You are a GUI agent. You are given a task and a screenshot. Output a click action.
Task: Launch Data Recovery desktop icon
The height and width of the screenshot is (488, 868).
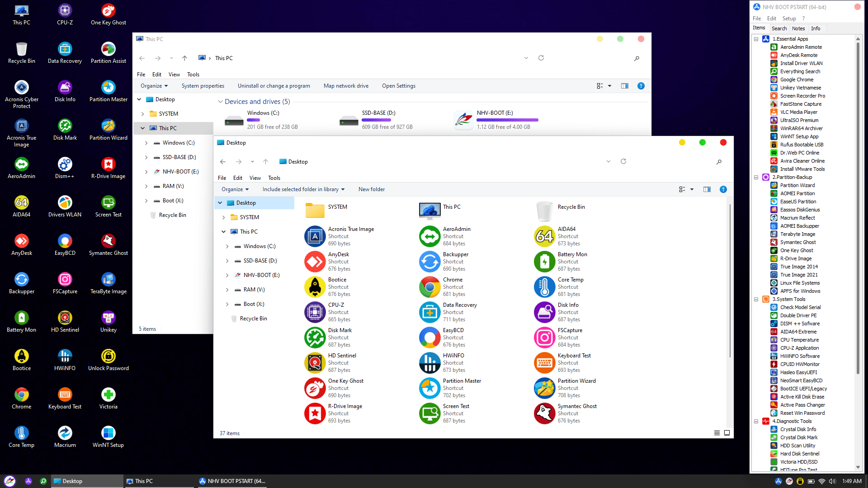(x=65, y=53)
